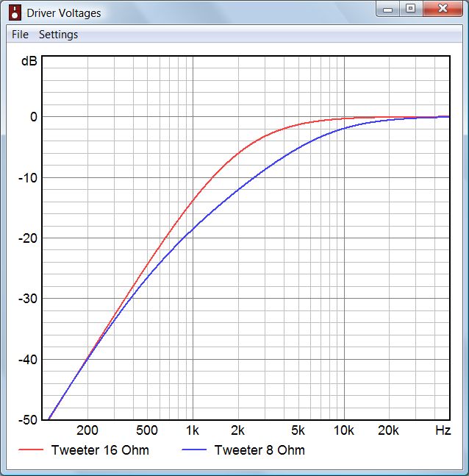The width and height of the screenshot is (469, 476).
Task: Click the 200 frequency axis label
Action: click(87, 430)
